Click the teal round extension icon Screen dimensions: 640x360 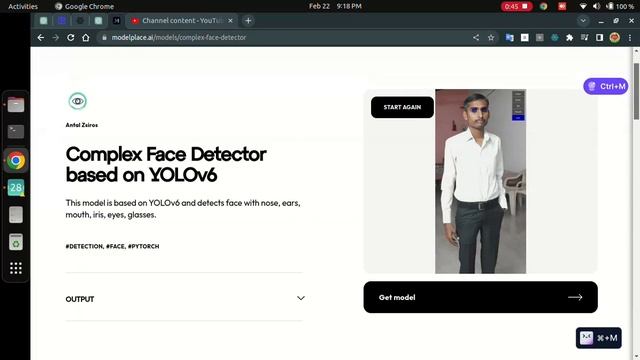click(x=555, y=38)
